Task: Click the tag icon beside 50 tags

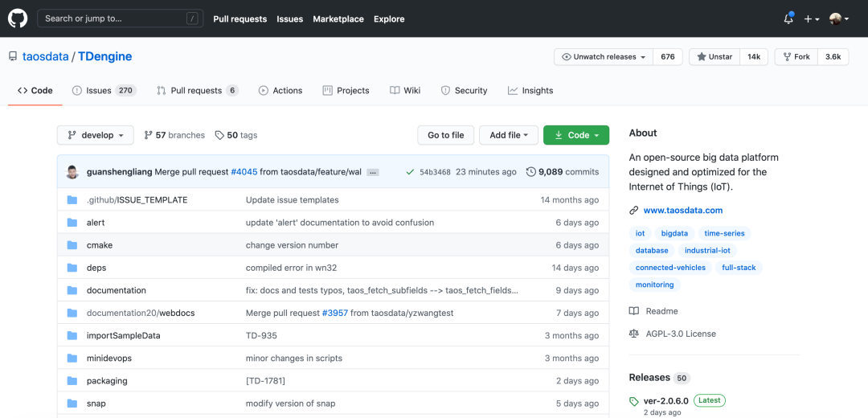Action: pos(219,135)
